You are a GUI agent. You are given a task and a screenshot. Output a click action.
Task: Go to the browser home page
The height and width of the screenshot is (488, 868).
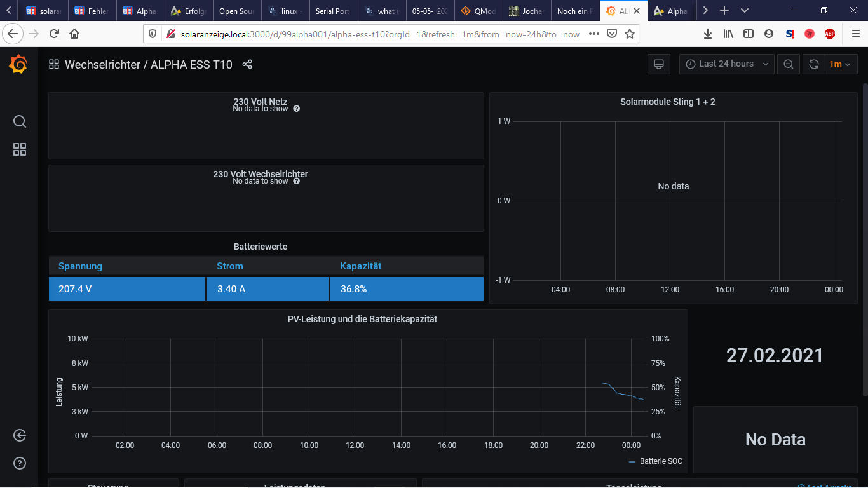(74, 34)
